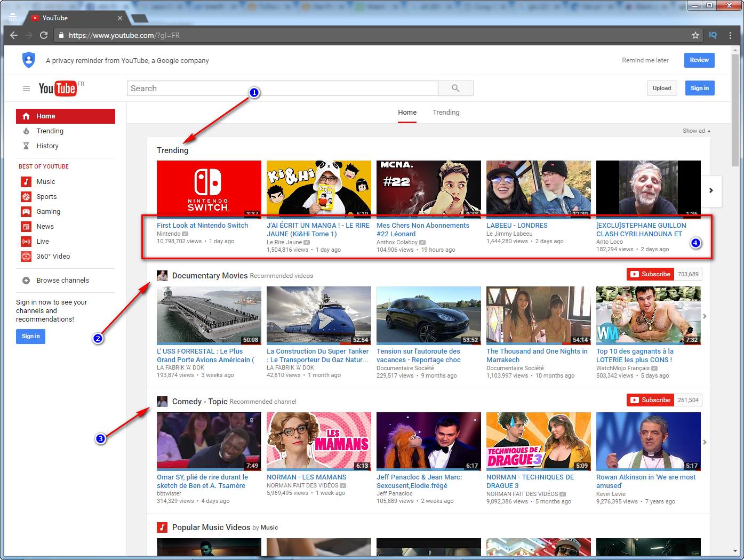The image size is (744, 560).
Task: Click the YouTube logo
Action: (58, 88)
